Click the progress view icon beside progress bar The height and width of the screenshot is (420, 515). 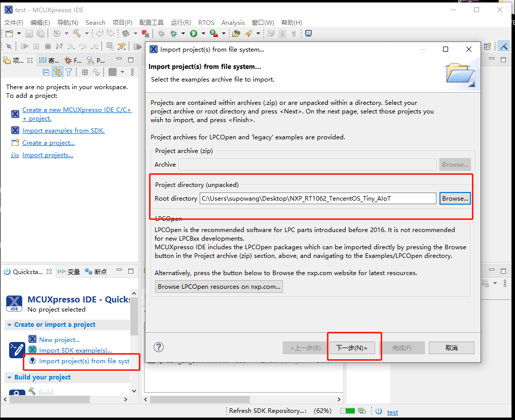[x=361, y=411]
